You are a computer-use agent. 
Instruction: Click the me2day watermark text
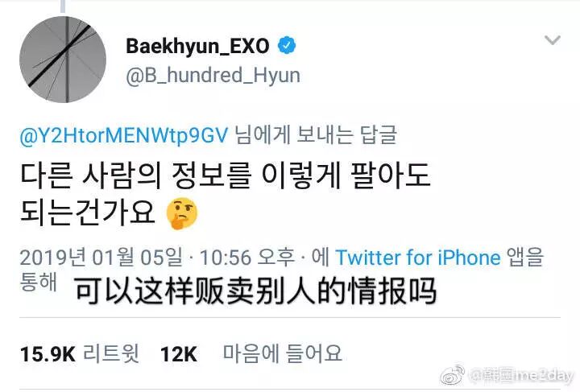(521, 376)
